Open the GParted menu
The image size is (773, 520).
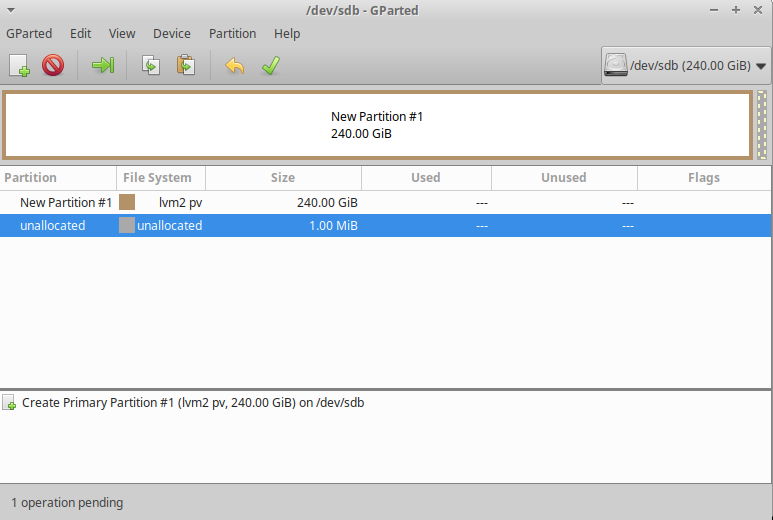[29, 34]
